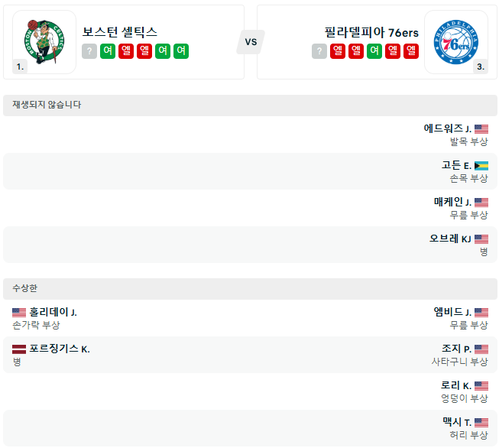Click the Boston Celtics team logo
499x448 pixels.
tap(44, 41)
